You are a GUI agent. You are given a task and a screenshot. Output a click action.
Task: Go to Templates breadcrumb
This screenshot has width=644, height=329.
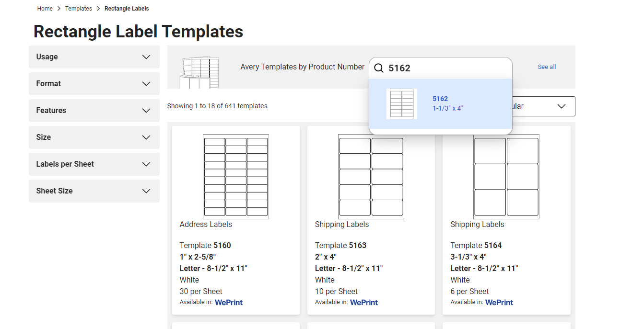click(x=79, y=9)
